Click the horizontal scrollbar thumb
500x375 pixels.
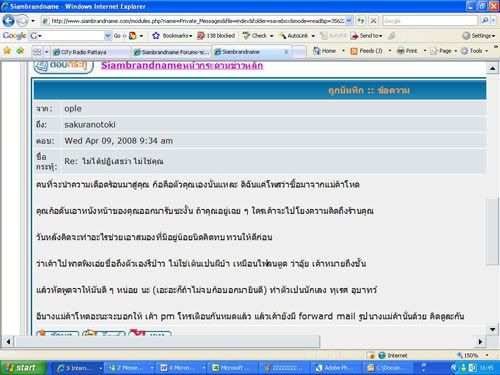click(167, 341)
